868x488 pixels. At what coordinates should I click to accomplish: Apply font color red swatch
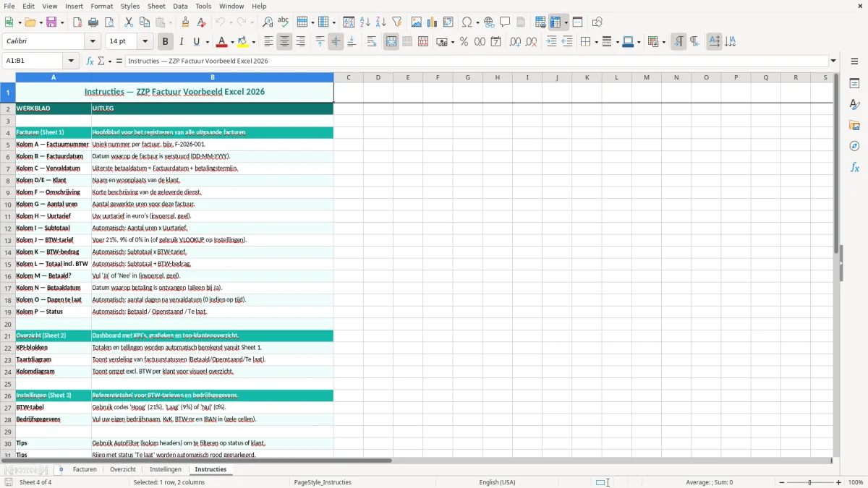(x=222, y=42)
